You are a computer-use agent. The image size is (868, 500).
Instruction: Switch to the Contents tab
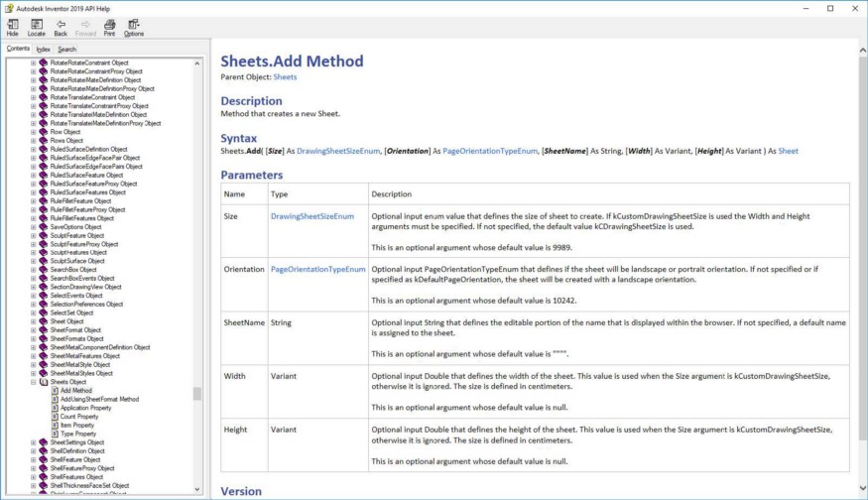pos(18,49)
